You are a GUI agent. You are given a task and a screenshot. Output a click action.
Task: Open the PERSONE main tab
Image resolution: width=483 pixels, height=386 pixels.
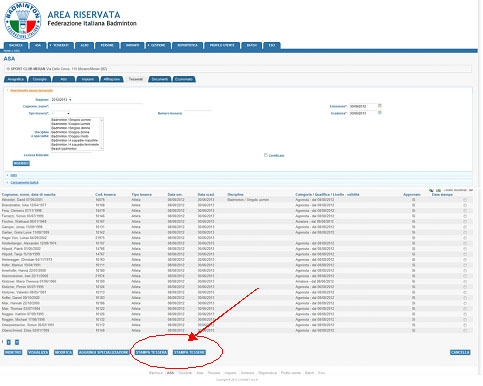pos(107,45)
